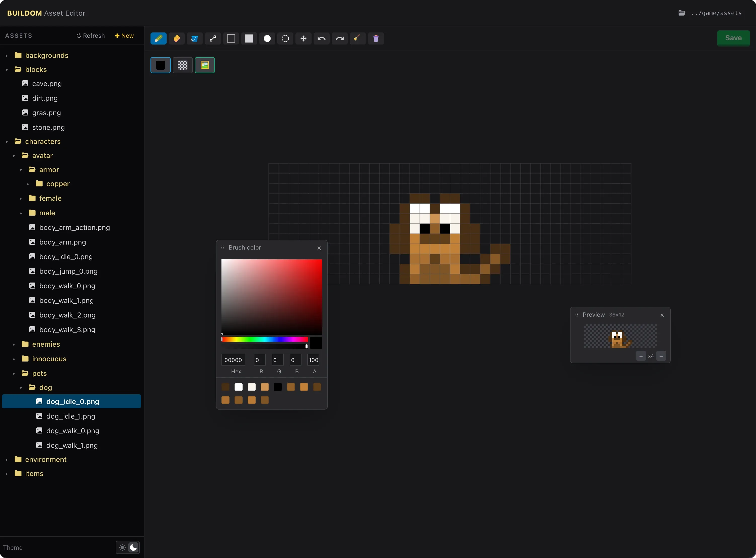
Task: Click the Hex color input field
Action: (233, 360)
